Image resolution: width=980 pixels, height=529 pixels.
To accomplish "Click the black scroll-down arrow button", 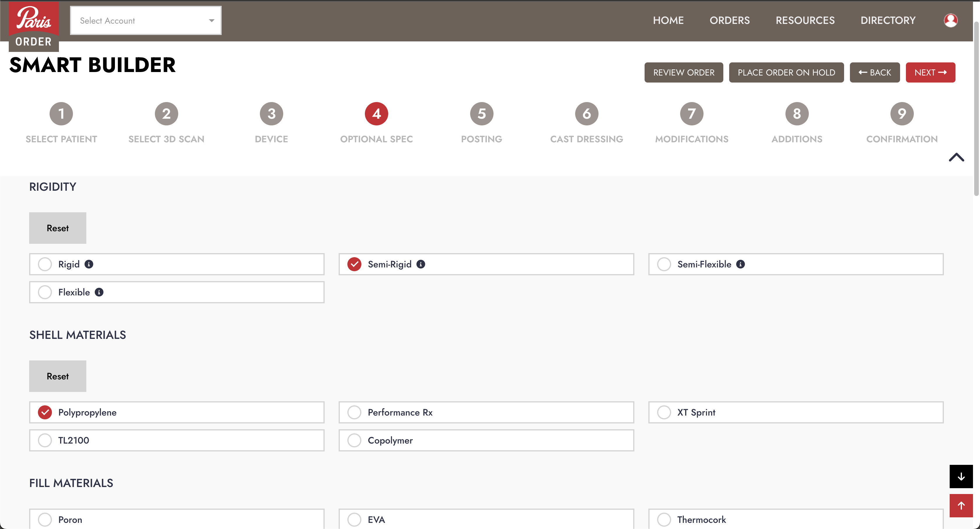I will pyautogui.click(x=961, y=476).
